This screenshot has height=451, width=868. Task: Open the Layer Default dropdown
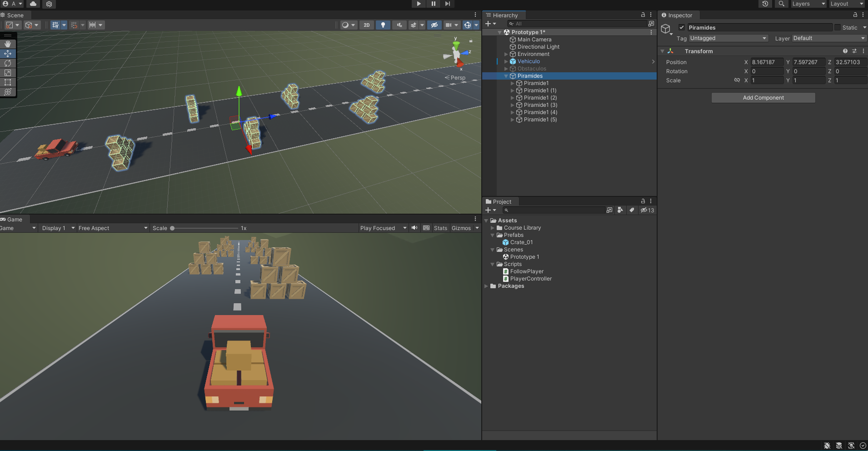pyautogui.click(x=829, y=38)
